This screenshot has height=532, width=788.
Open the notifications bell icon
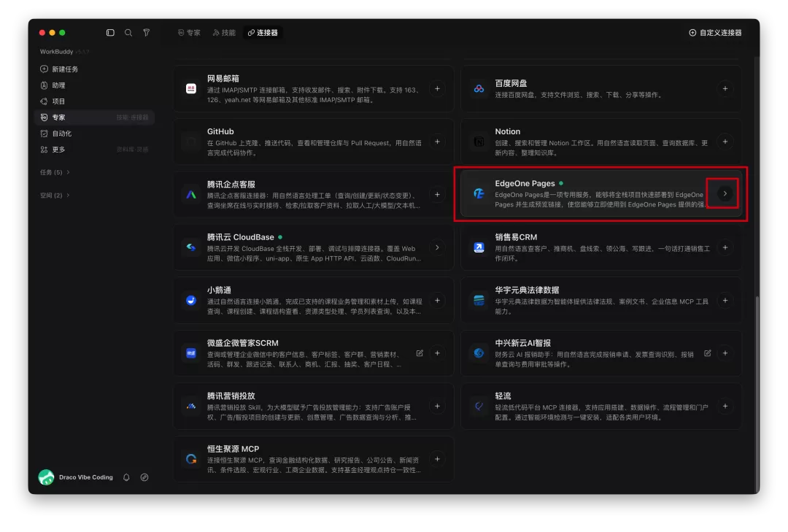[x=127, y=478]
